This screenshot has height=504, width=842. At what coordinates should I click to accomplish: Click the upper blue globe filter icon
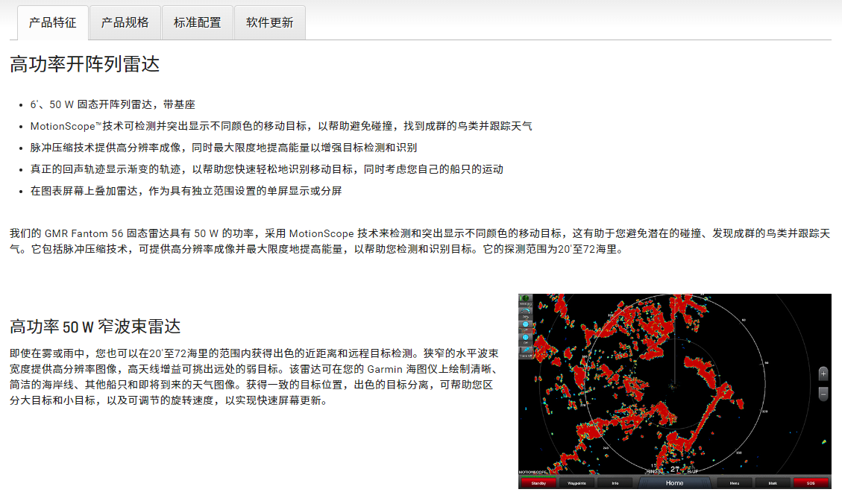pyautogui.click(x=526, y=326)
